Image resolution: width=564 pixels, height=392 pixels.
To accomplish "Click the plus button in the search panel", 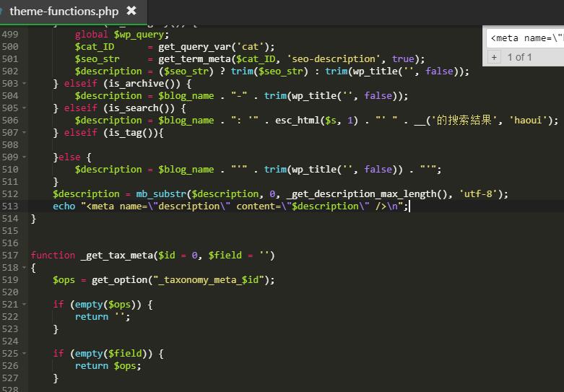I will [x=494, y=57].
